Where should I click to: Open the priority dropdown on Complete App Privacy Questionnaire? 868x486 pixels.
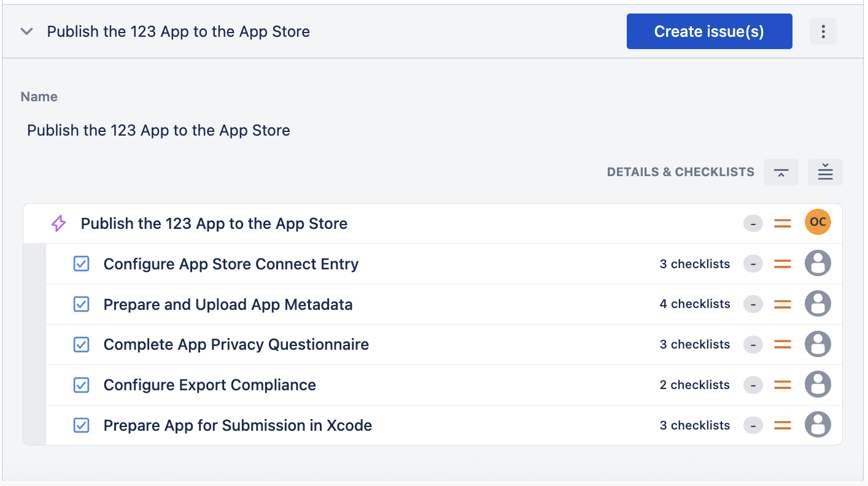[x=782, y=344]
